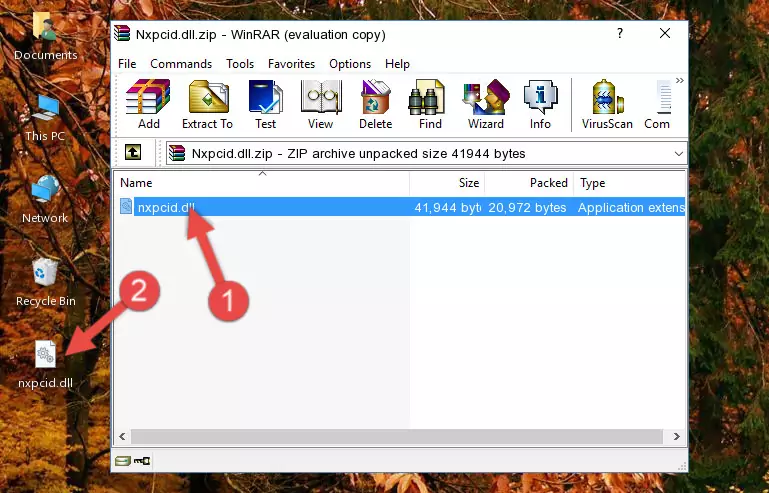Open the View toolbar tool
Screen dimensions: 769x493
[x=321, y=104]
